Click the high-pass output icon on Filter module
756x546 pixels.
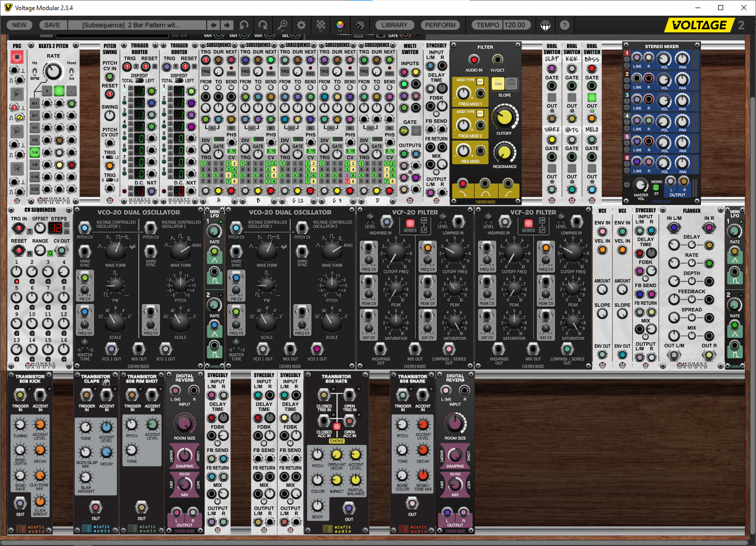508,193
